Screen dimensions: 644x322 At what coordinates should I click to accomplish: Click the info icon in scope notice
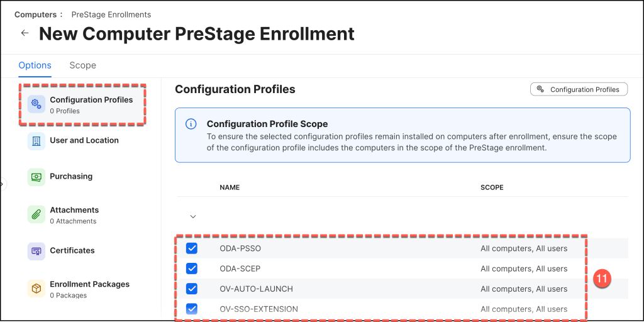[x=191, y=124]
